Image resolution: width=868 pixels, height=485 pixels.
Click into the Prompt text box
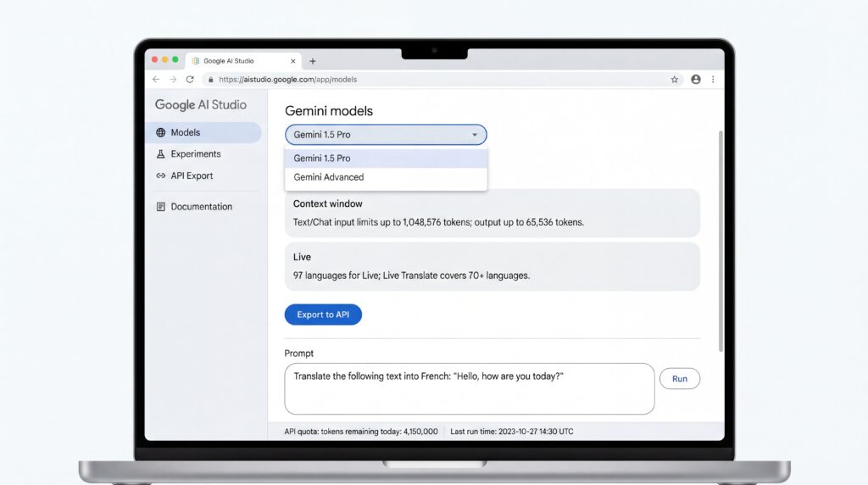470,388
